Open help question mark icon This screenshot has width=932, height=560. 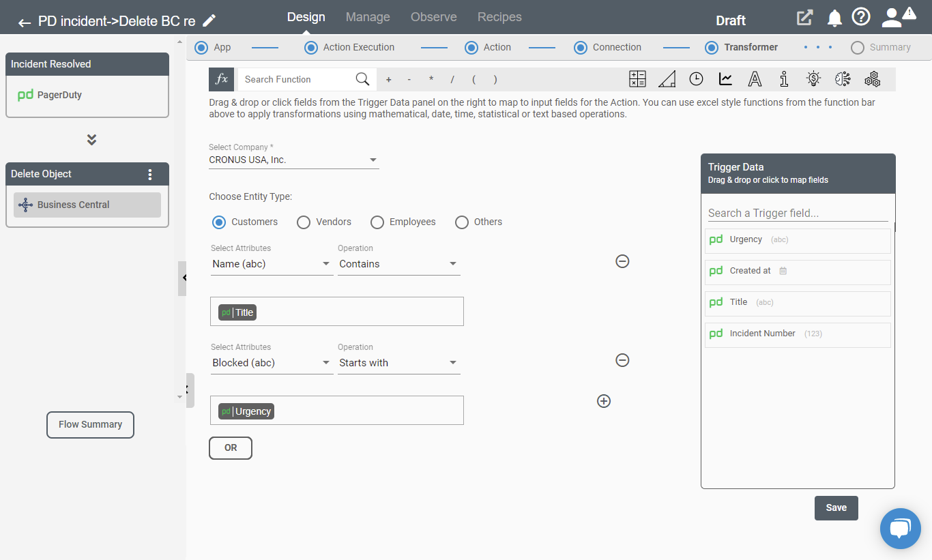coord(861,17)
